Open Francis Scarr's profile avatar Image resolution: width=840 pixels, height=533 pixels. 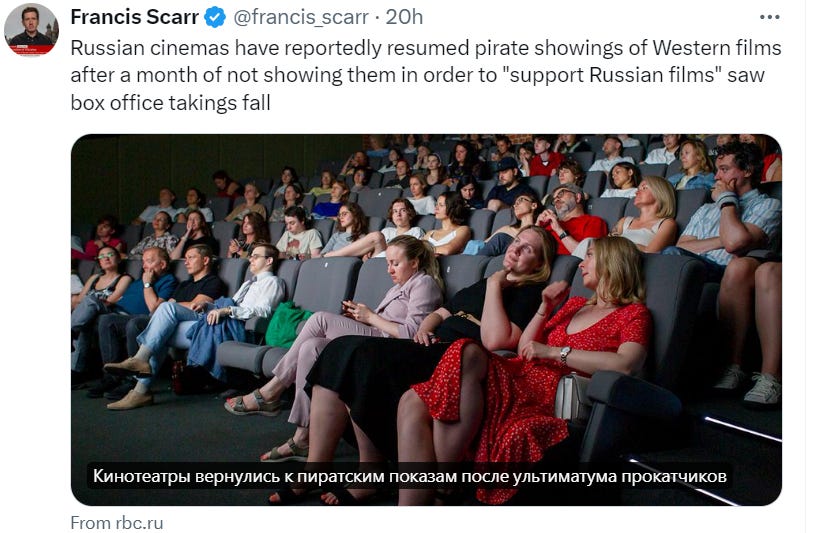click(31, 29)
